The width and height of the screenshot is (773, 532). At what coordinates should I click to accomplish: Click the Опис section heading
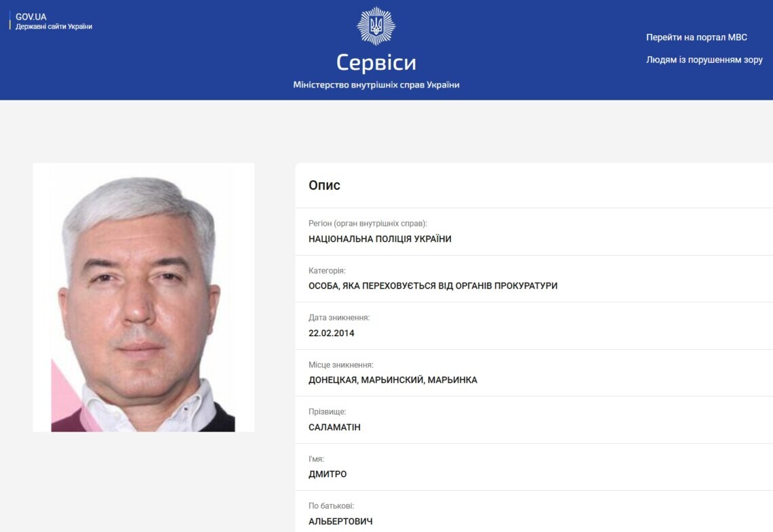[x=324, y=185]
